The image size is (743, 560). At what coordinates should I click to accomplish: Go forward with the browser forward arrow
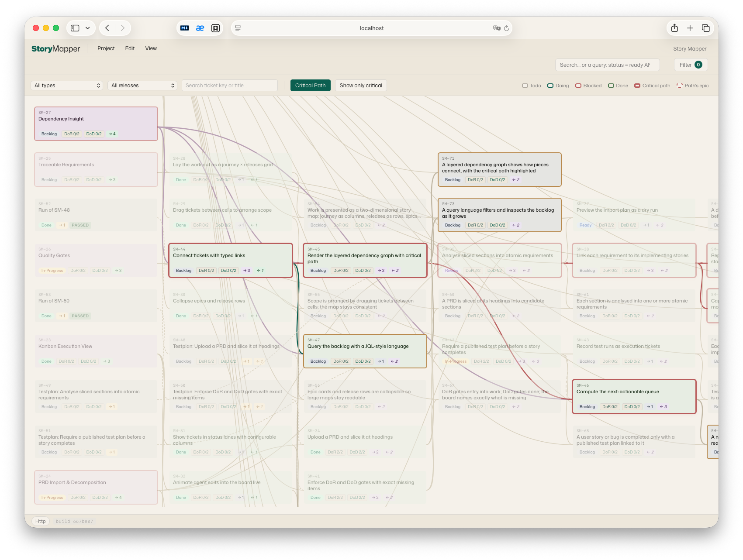(123, 28)
